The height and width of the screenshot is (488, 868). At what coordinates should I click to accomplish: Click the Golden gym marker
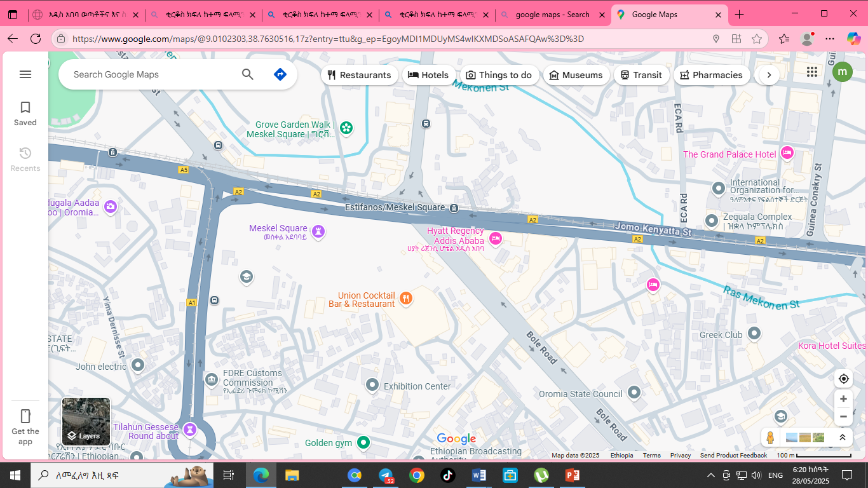pyautogui.click(x=363, y=442)
